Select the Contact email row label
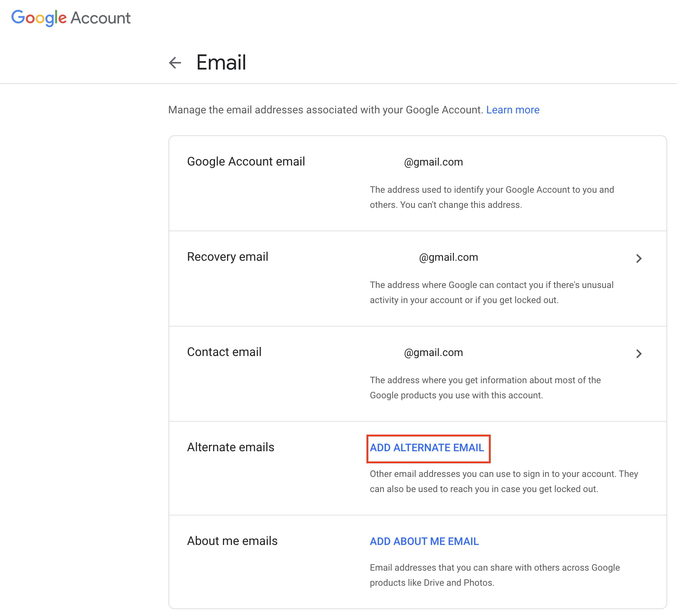 [224, 352]
